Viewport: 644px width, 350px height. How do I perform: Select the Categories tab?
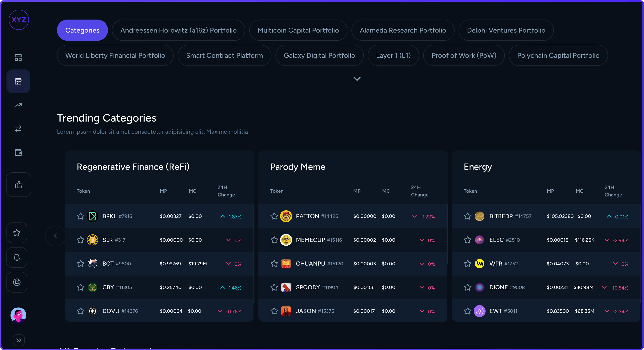coord(82,30)
